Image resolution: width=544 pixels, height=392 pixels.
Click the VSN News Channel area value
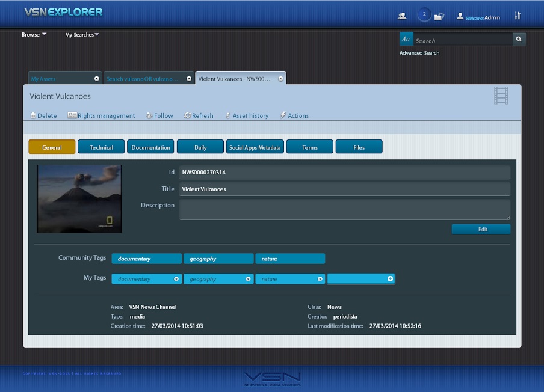(x=153, y=307)
